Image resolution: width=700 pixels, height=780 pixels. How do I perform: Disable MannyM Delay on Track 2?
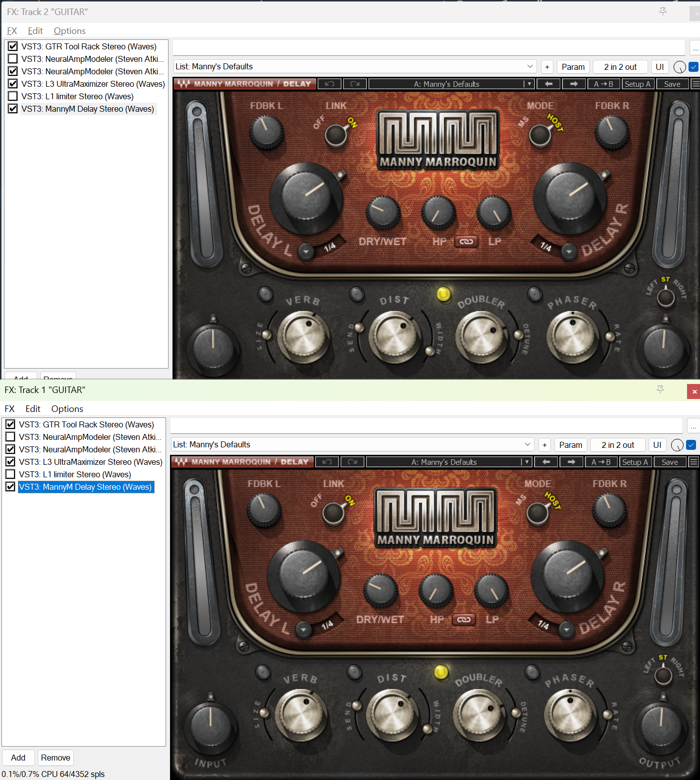[x=13, y=109]
